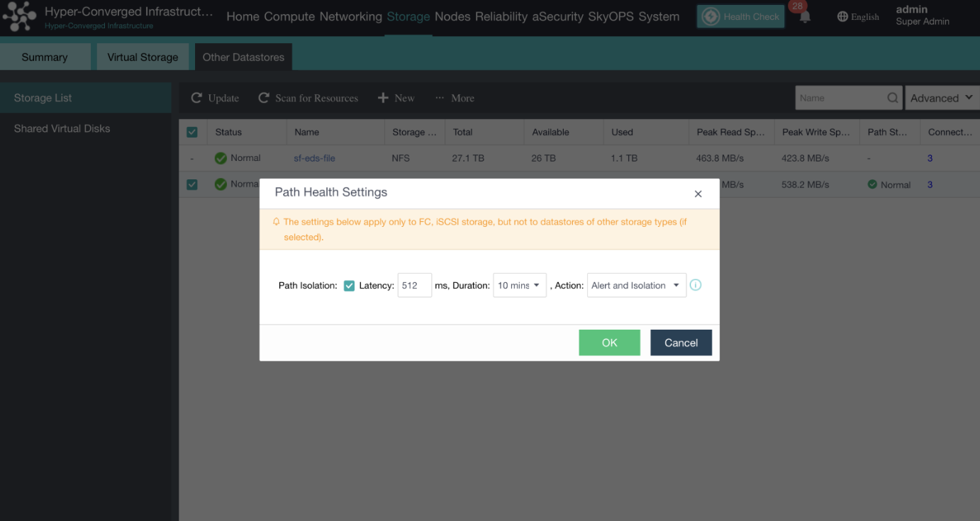Viewport: 980px width, 521px height.
Task: Expand the Advanced search dropdown
Action: coord(942,98)
